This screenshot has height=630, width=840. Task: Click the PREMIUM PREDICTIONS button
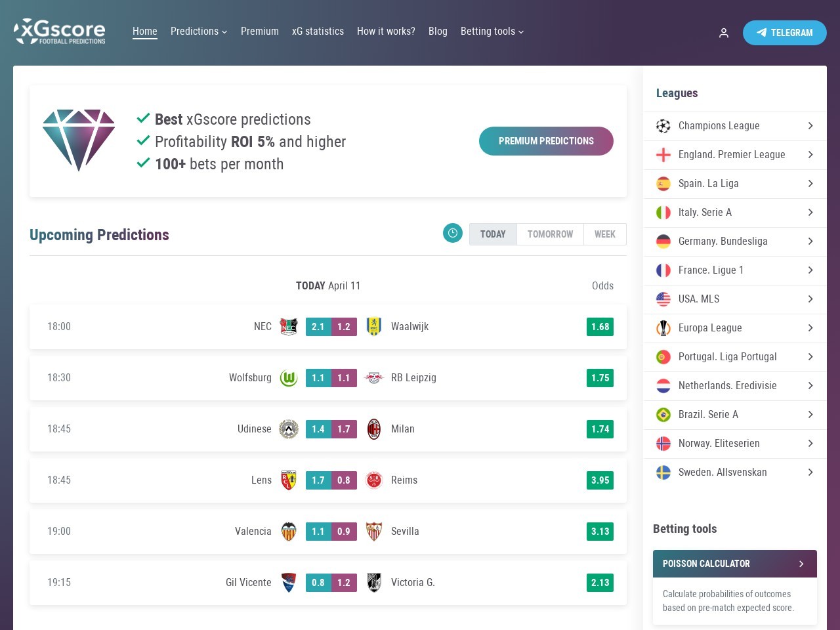point(546,141)
